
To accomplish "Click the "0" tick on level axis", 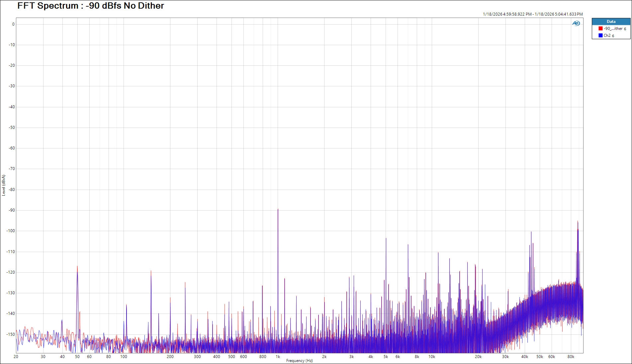I will [13, 24].
